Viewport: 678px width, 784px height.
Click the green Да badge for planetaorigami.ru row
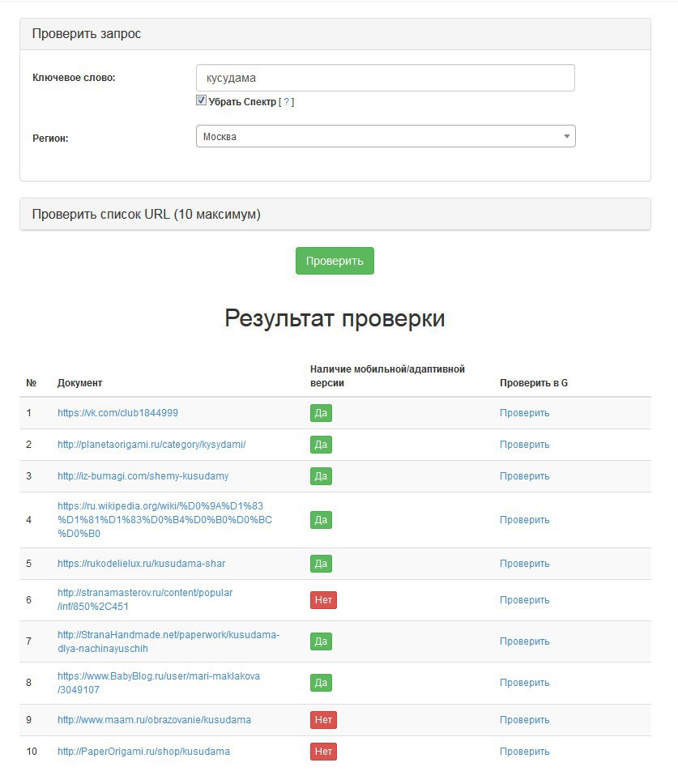321,445
